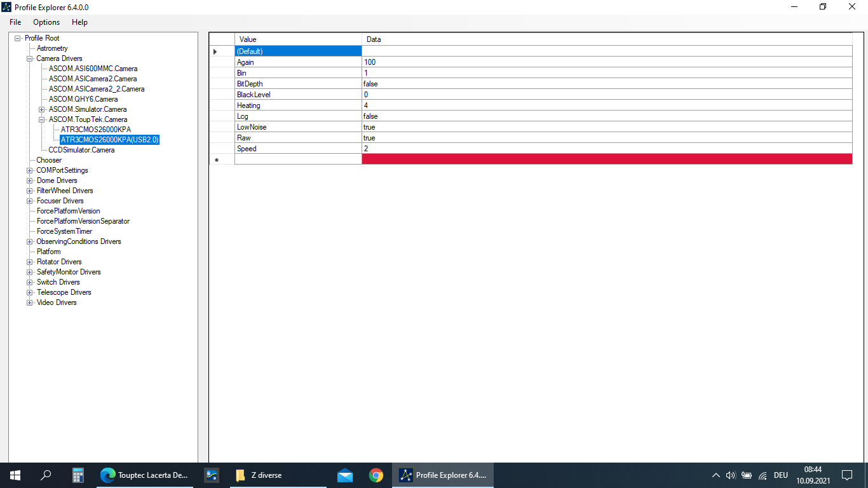Edit BitDepth data cell showing false
Image resolution: width=868 pixels, height=488 pixels.
point(607,84)
